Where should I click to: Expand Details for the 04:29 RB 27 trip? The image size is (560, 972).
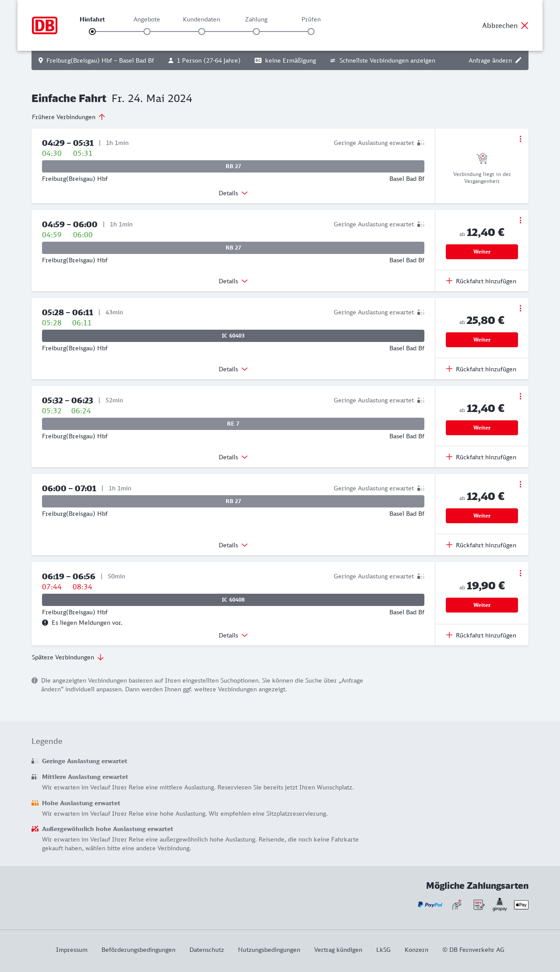(x=233, y=193)
